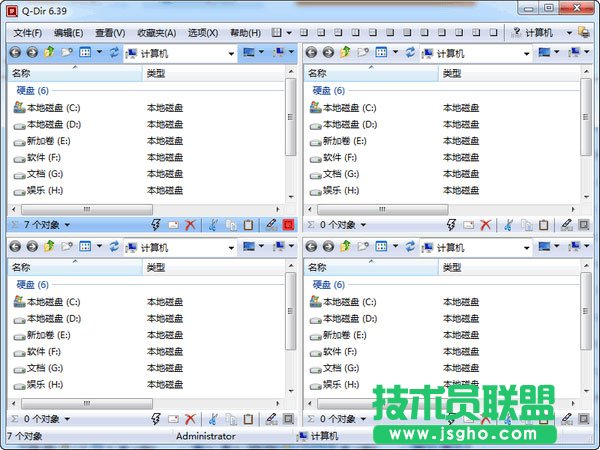Image resolution: width=600 pixels, height=450 pixels.
Task: Open the 文件(F) menu
Action: pyautogui.click(x=29, y=33)
